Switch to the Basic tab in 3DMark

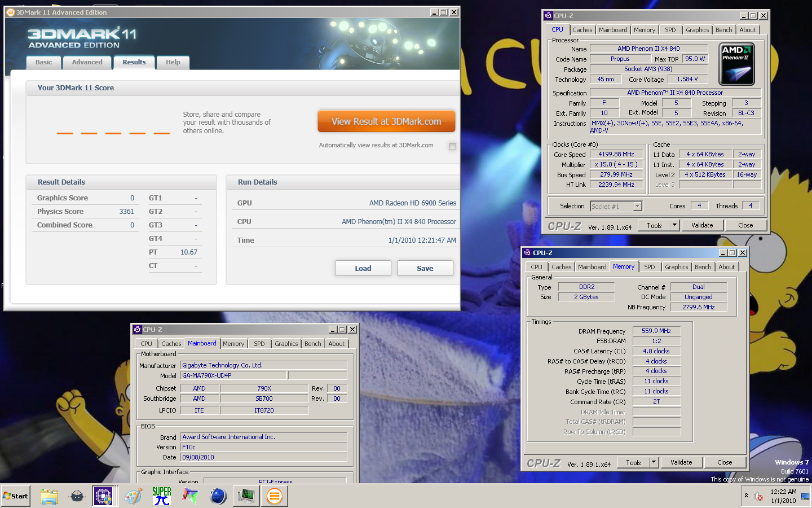pyautogui.click(x=43, y=63)
